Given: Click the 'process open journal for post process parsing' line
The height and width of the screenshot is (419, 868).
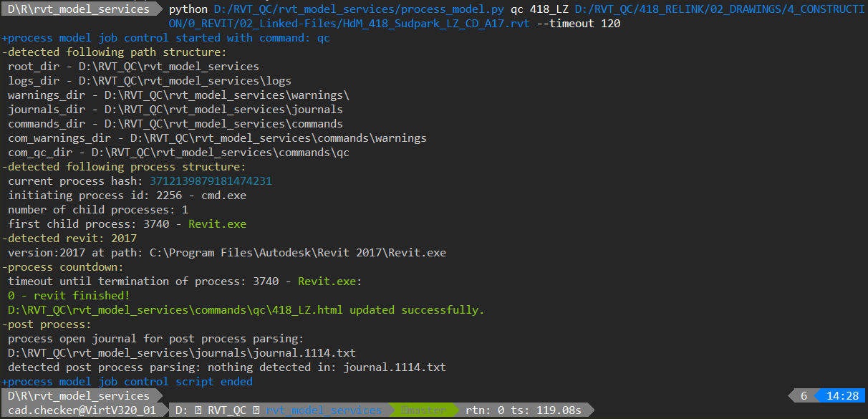Looking at the screenshot, I should point(155,339).
